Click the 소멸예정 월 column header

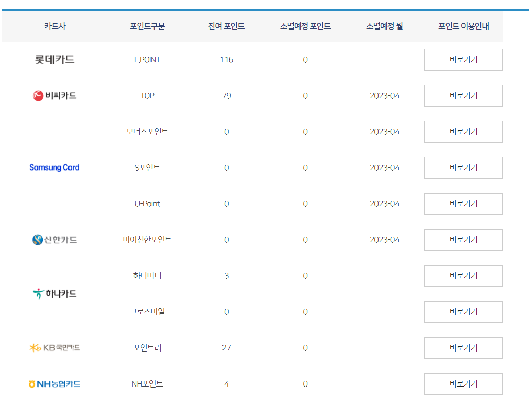[x=384, y=26]
